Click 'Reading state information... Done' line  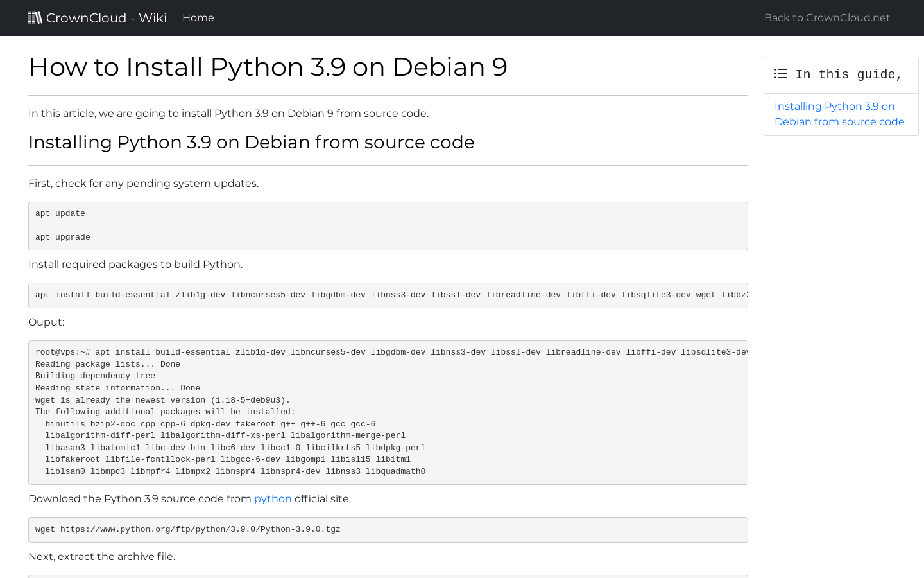click(118, 388)
